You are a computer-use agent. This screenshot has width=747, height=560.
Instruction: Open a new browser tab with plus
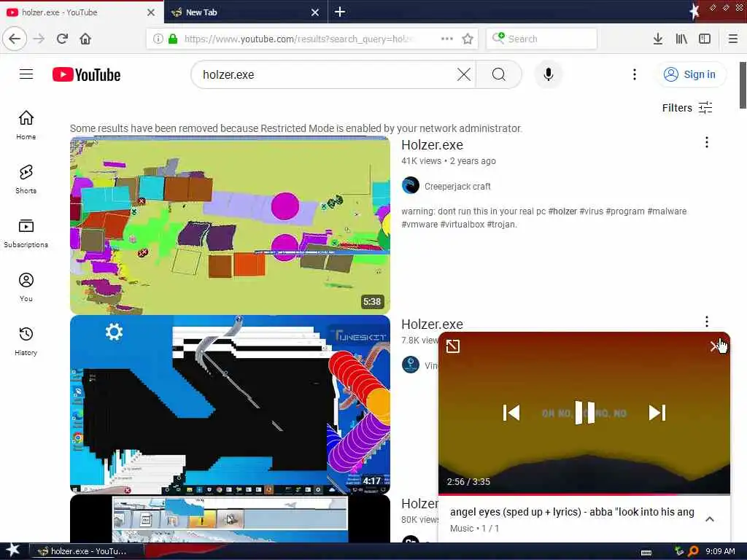[x=340, y=12]
